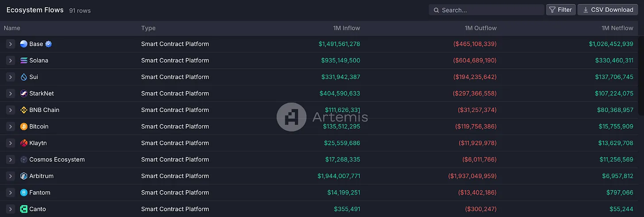Select StarkNet outflow value ($297,366,558)
Viewport: 644px width, 217px height.
[475, 93]
